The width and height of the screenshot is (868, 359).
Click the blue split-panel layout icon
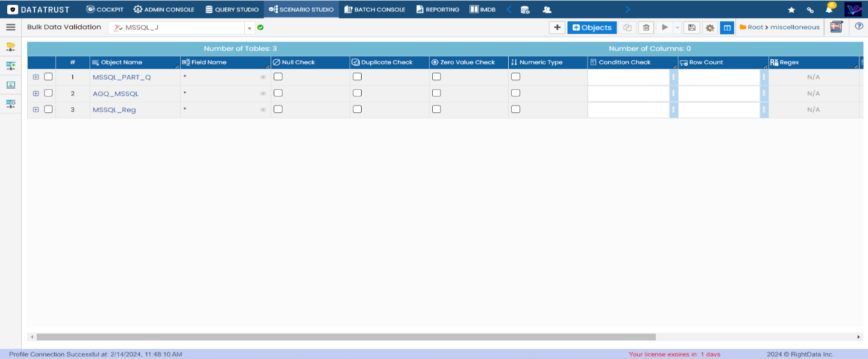click(727, 28)
